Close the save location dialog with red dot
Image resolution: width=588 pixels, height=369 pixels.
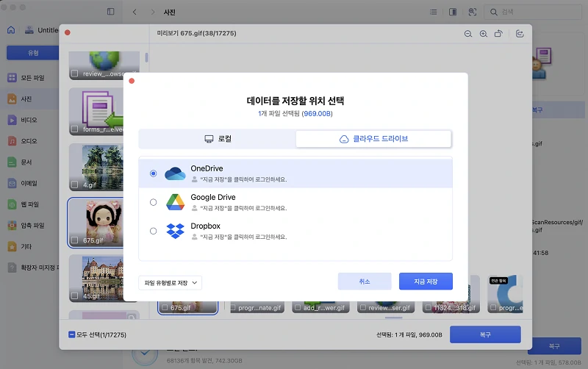click(132, 81)
